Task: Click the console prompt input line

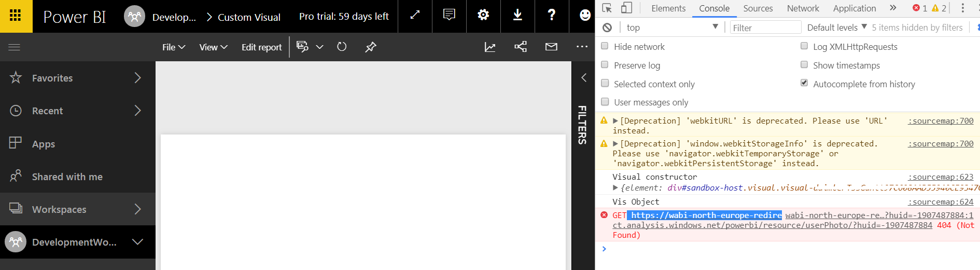Action: (x=788, y=249)
